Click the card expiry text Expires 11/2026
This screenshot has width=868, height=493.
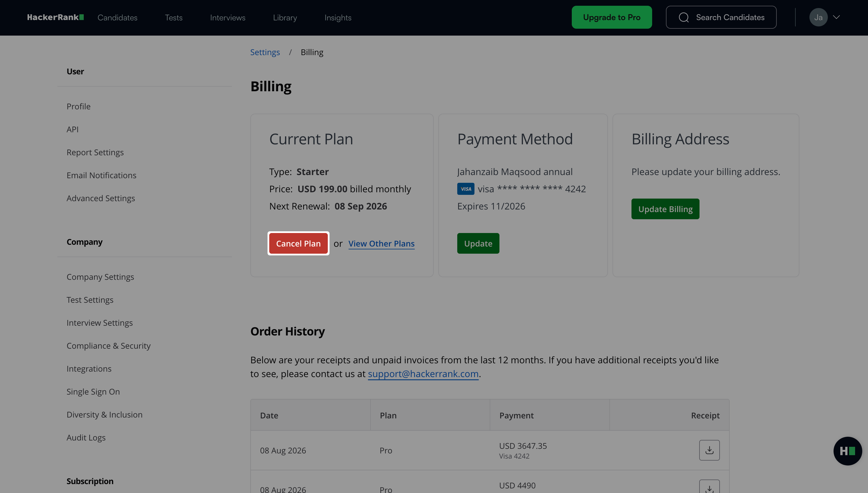click(x=491, y=206)
